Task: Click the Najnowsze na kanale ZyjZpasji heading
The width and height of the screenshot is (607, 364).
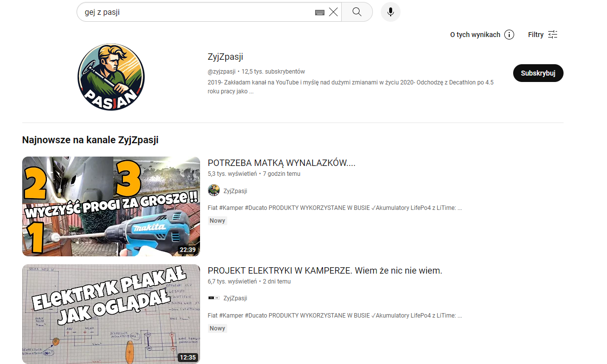Action: click(x=90, y=140)
